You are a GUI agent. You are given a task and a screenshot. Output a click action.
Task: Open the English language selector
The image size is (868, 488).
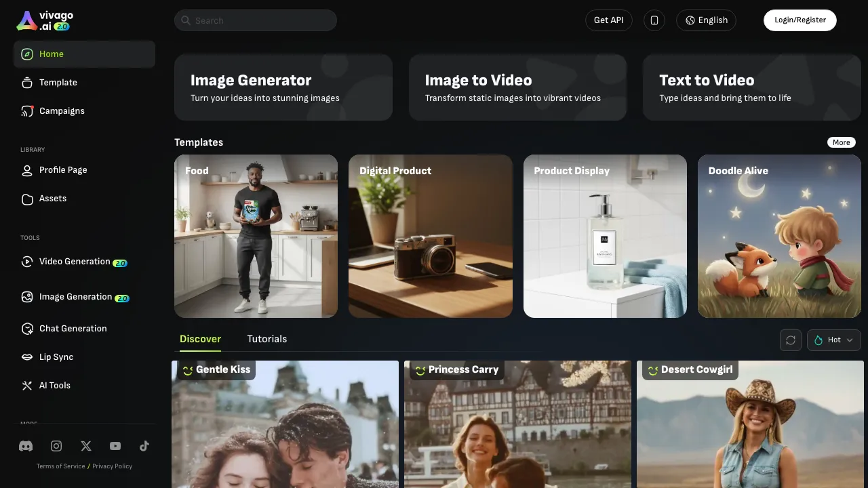click(706, 20)
